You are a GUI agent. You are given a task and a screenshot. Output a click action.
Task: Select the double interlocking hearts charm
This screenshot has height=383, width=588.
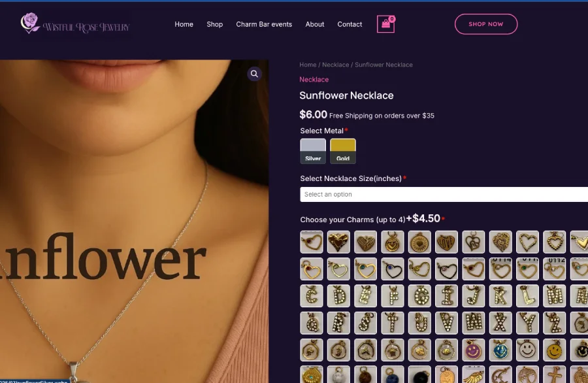(473, 242)
